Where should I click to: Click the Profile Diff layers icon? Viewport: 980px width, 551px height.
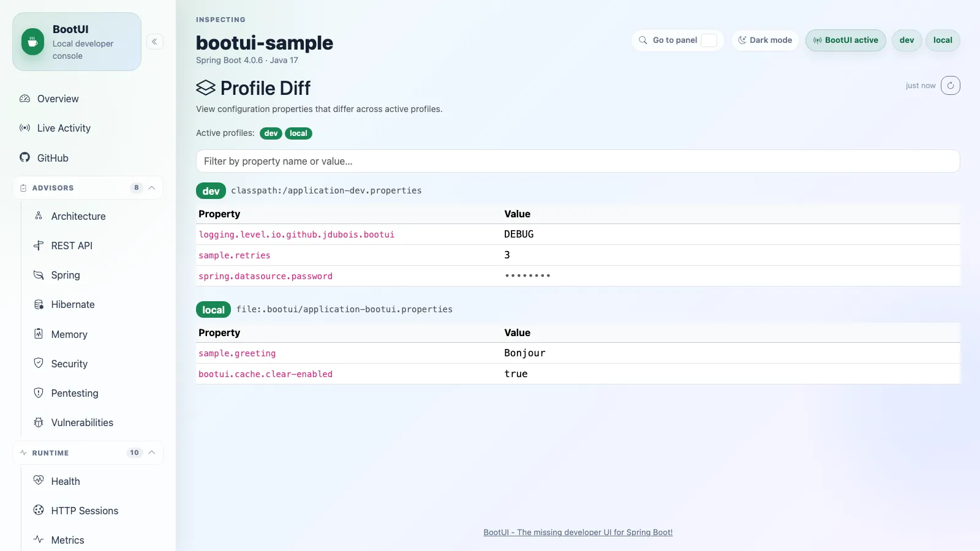coord(206,88)
